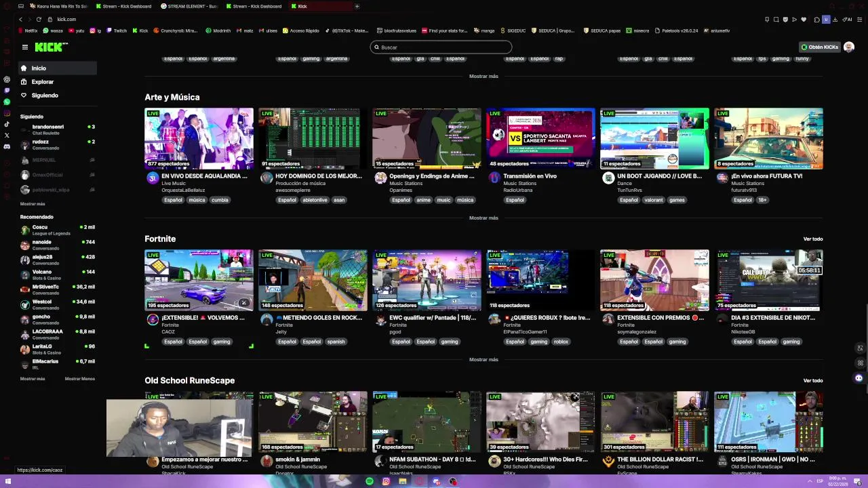
Task: Click the música tag under EN VIVO DESDE AQUALANDIA
Action: pyautogui.click(x=197, y=200)
